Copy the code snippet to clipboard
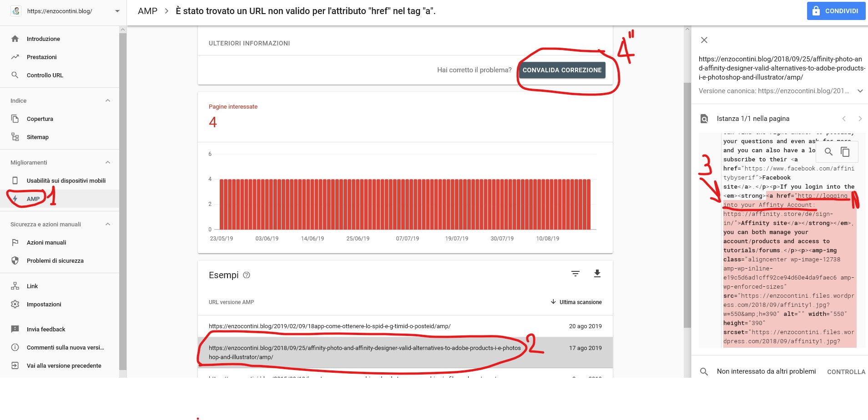The image size is (868, 420). click(845, 152)
